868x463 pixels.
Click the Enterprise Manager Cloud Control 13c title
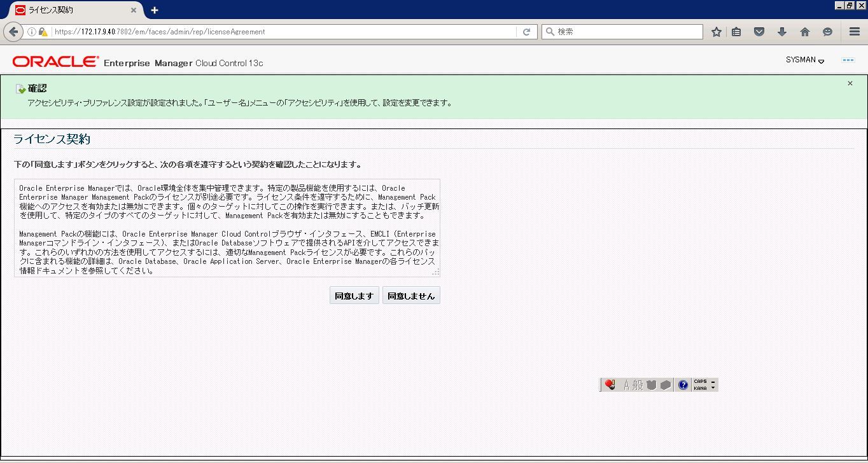tap(183, 63)
